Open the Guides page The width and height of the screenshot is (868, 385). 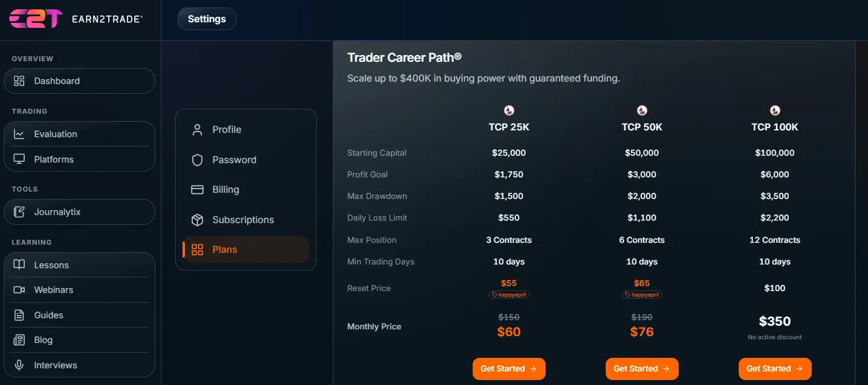pyautogui.click(x=48, y=315)
